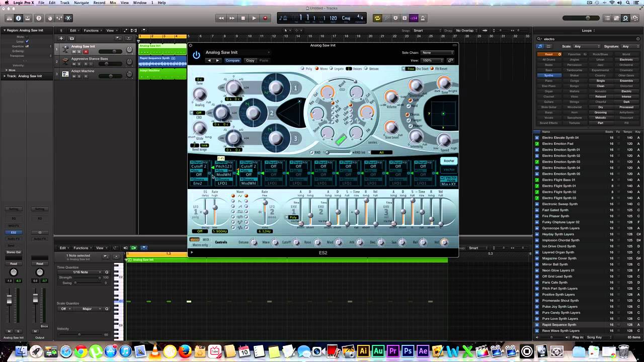
Task: Toggle the Loop Browser button
Action: point(625,18)
